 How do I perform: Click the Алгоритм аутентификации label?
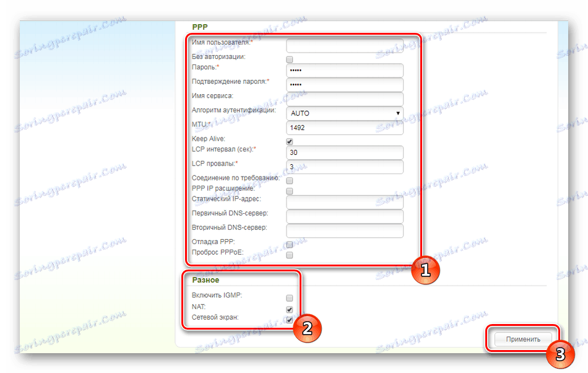click(233, 110)
